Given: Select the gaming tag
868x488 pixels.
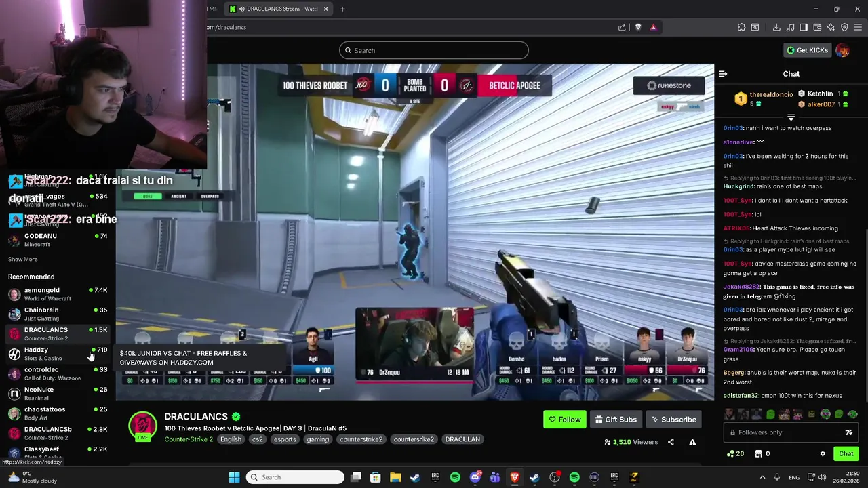Looking at the screenshot, I should [x=317, y=439].
